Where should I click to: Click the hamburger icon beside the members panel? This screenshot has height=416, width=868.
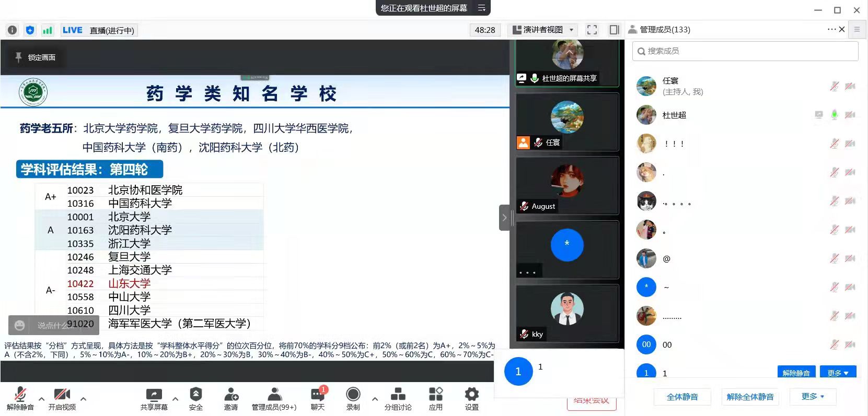(857, 30)
